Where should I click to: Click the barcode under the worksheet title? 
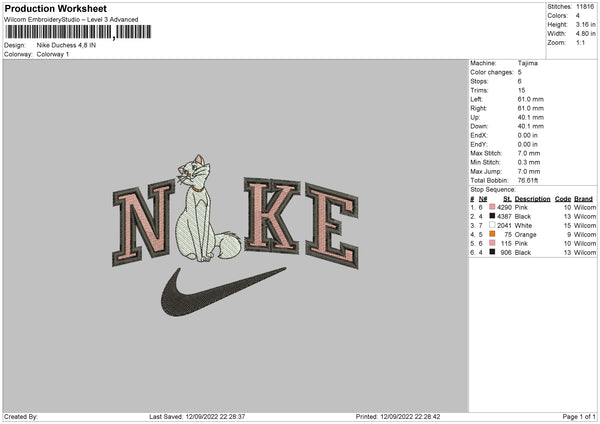78,32
